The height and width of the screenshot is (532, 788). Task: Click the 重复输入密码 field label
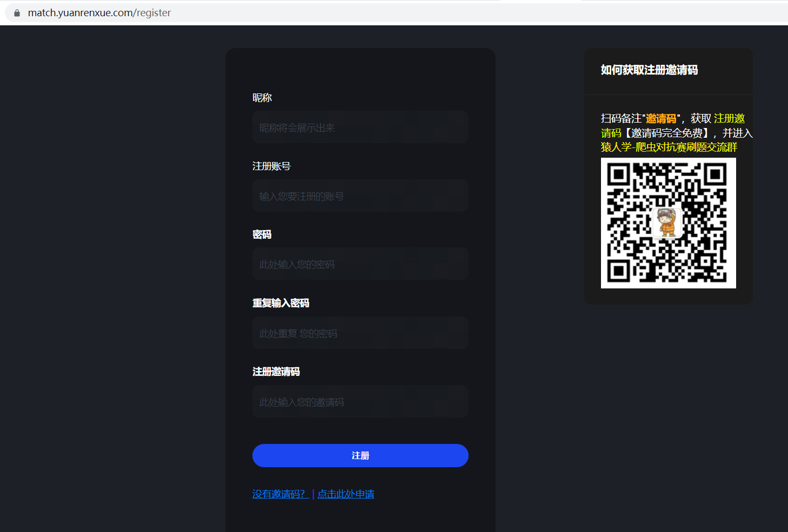click(x=281, y=303)
